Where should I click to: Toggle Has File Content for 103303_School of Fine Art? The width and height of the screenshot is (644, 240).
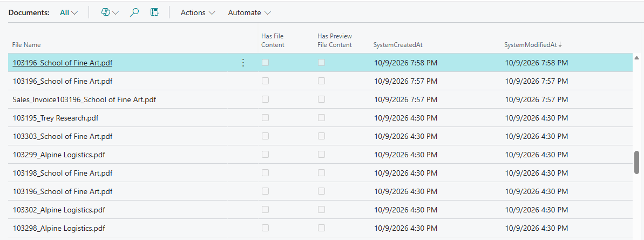click(x=266, y=136)
